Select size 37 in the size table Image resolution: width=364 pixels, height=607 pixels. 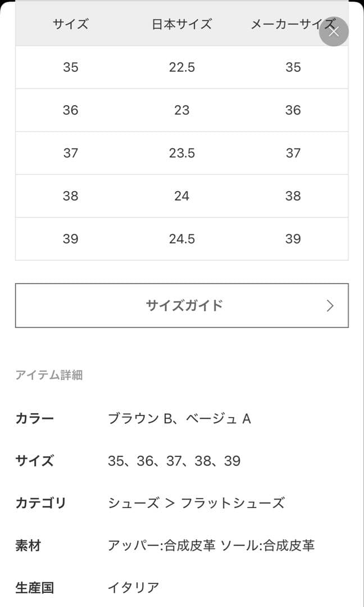(x=71, y=153)
